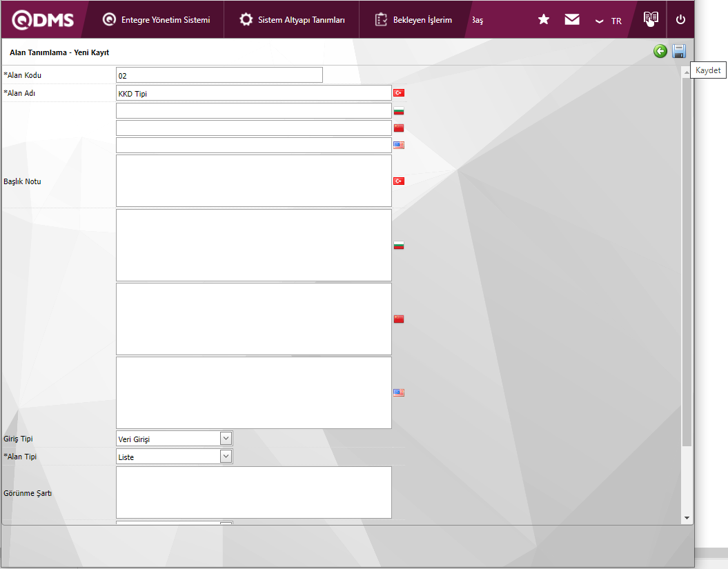Click the Chinese Başlık Notu textarea

coord(254,319)
